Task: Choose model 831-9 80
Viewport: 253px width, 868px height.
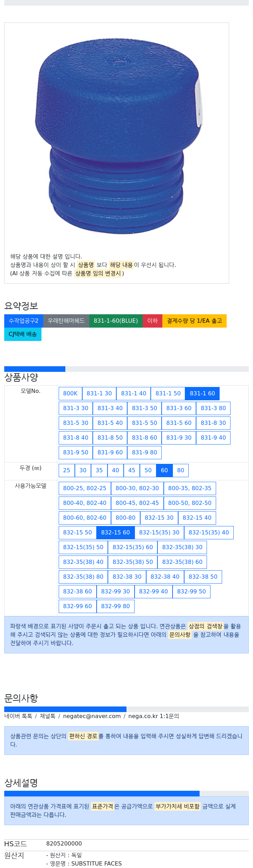Action: (x=144, y=453)
